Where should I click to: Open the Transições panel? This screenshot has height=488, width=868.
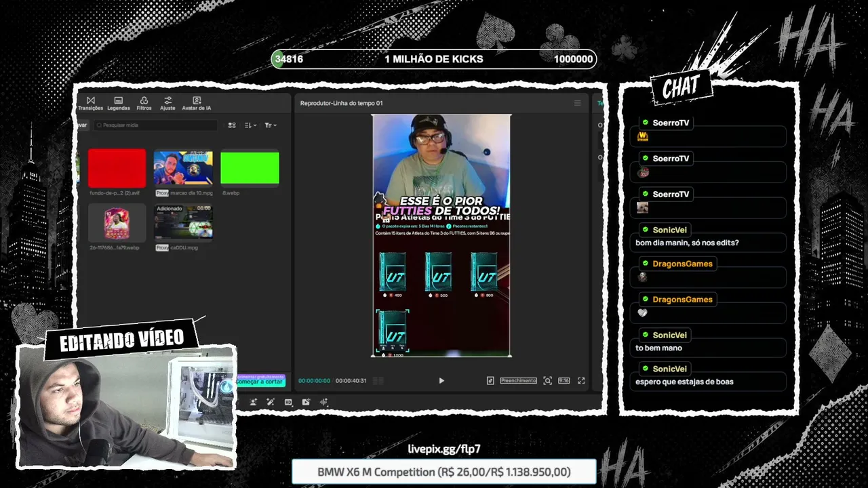point(90,103)
